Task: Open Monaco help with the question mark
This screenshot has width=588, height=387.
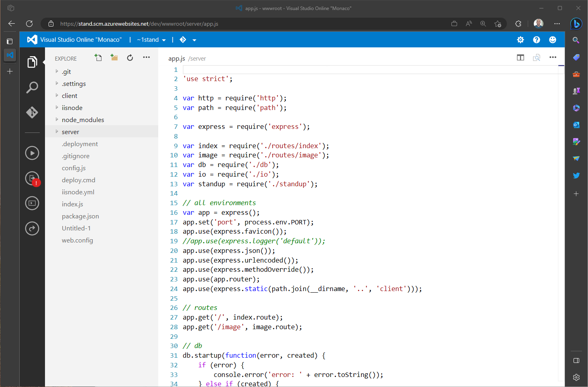Action: point(537,39)
